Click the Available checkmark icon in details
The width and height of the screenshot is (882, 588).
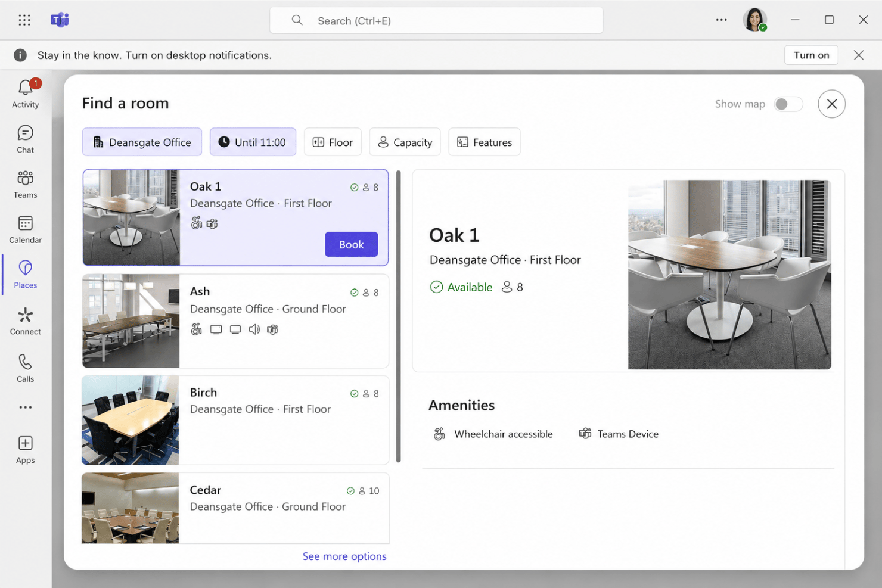[436, 287]
